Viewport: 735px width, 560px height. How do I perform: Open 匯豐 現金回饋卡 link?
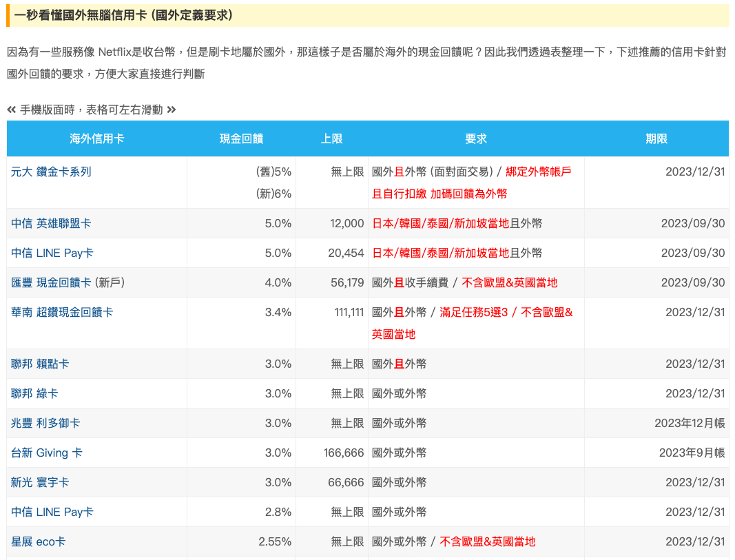click(50, 282)
